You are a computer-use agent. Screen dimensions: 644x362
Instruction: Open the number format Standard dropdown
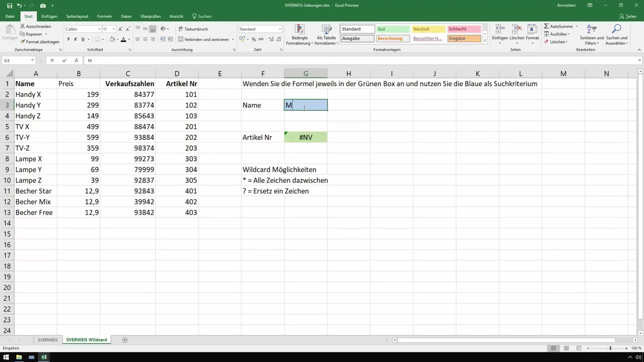pos(280,29)
